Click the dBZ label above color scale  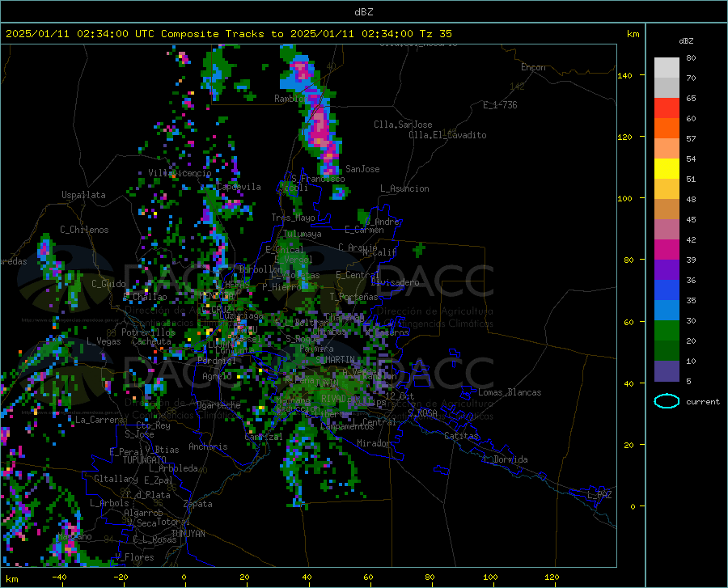tap(686, 40)
